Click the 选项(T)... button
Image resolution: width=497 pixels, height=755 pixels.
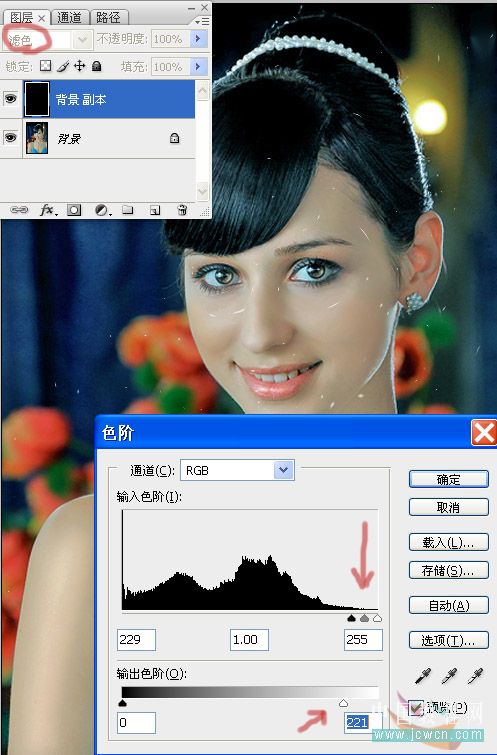pyautogui.click(x=449, y=640)
